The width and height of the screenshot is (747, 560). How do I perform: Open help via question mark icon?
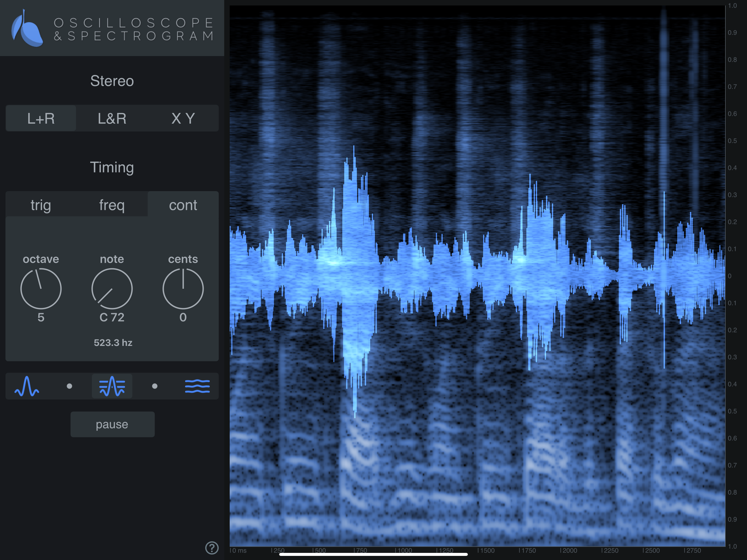point(212,548)
